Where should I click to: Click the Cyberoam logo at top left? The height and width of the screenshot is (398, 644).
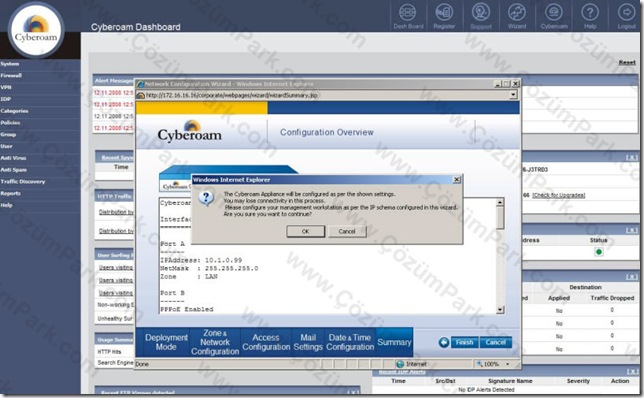[36, 30]
